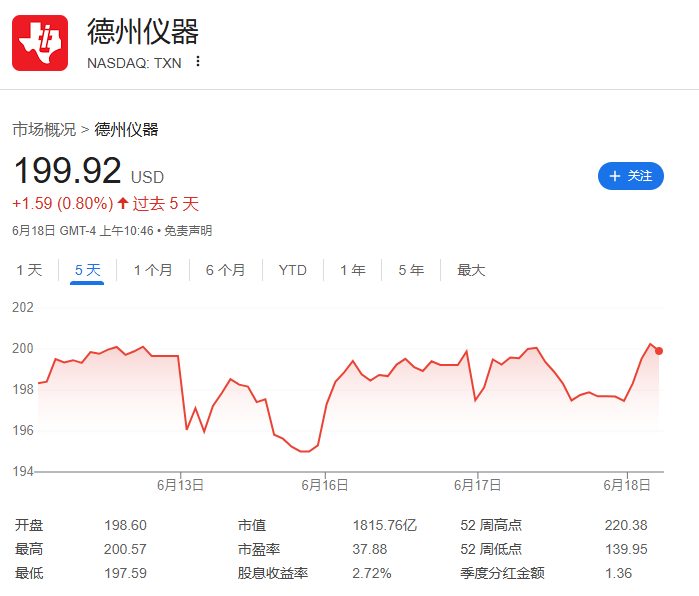699x596 pixels.
Task: Click the +1.59 (0.80%) change text
Action: 63,204
